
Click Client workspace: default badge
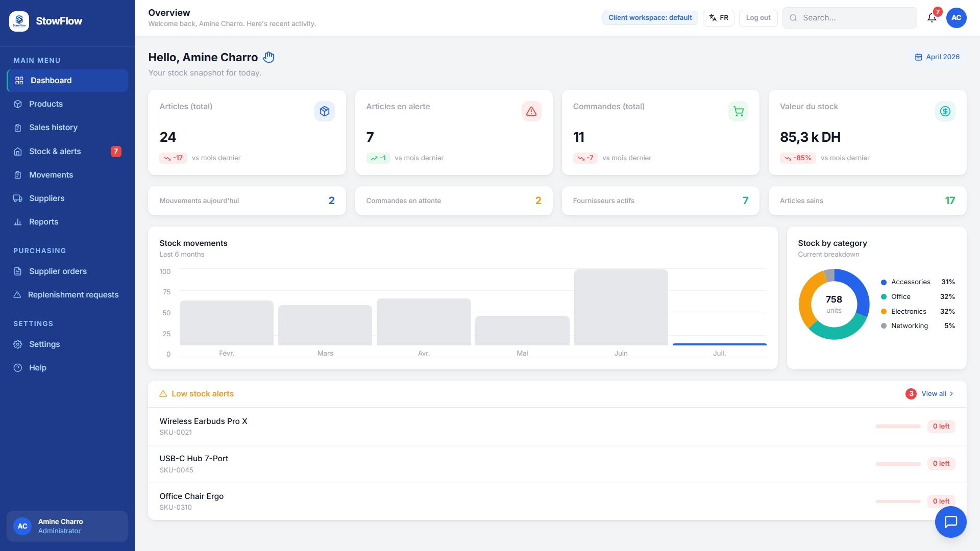click(x=650, y=18)
